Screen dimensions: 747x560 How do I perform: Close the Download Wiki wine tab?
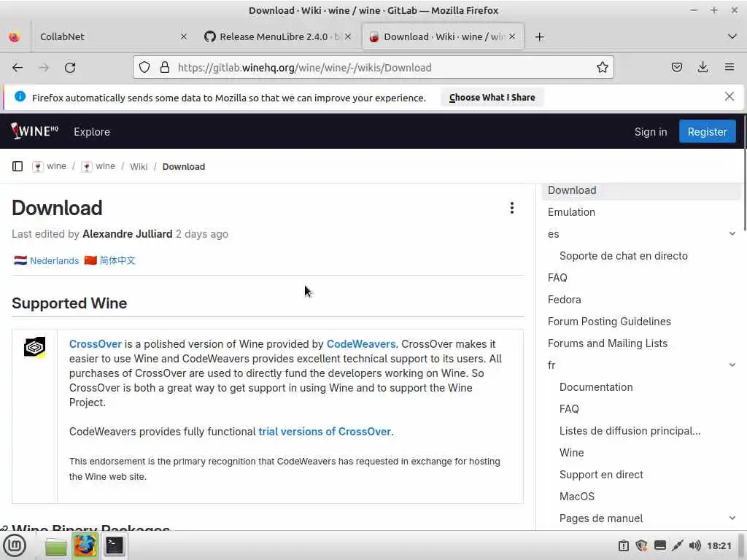pos(512,36)
